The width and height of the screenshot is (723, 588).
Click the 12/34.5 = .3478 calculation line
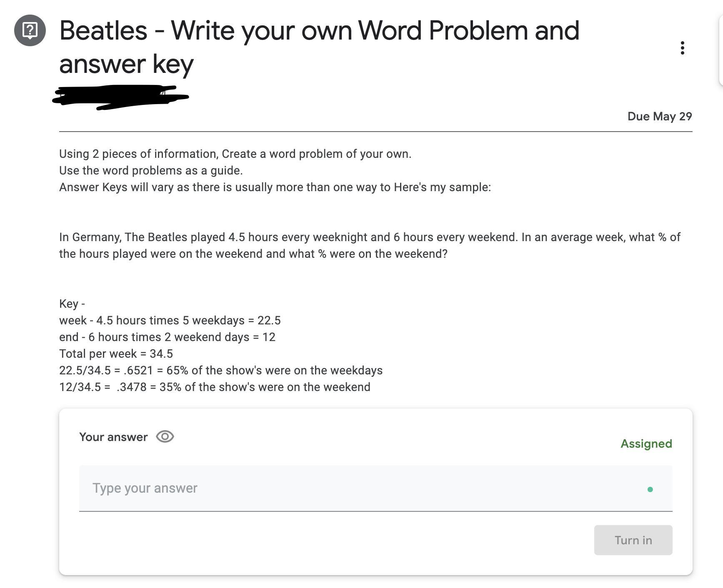pyautogui.click(x=214, y=387)
